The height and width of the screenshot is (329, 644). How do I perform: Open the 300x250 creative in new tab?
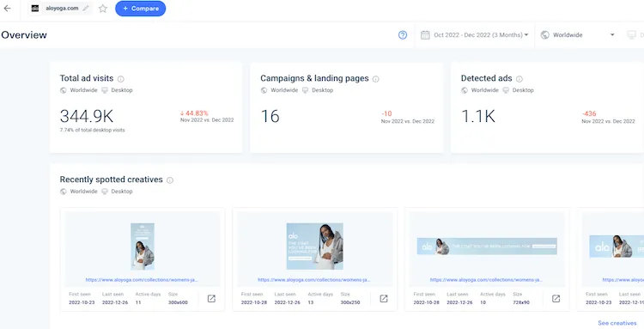(383, 299)
